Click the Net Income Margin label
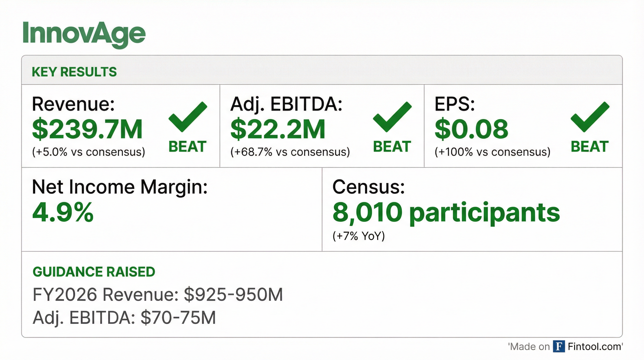 point(120,187)
